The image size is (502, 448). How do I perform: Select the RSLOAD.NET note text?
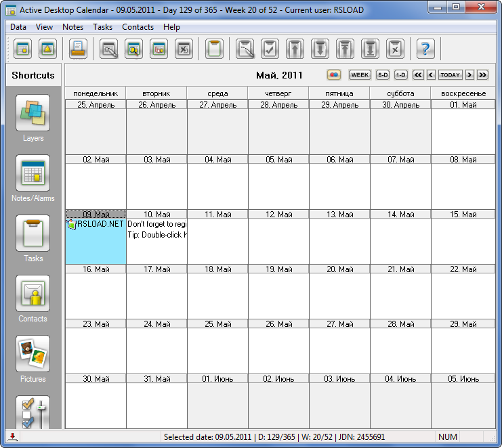pyautogui.click(x=100, y=224)
